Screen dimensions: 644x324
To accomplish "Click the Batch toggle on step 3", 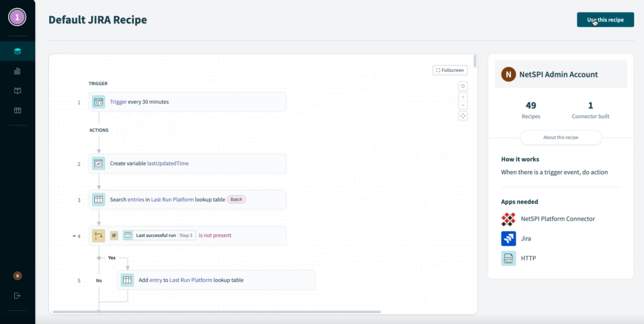I will [x=236, y=199].
